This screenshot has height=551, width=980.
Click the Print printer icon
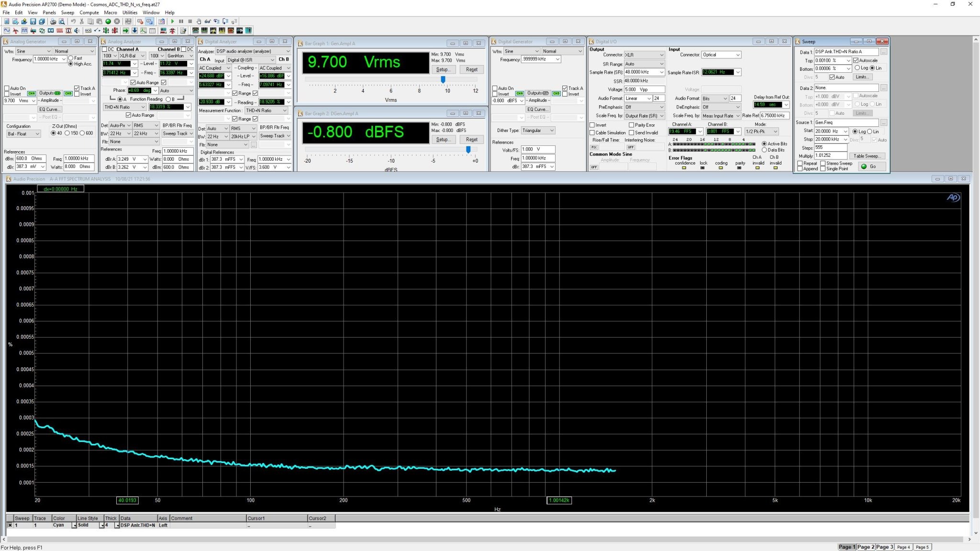[53, 21]
